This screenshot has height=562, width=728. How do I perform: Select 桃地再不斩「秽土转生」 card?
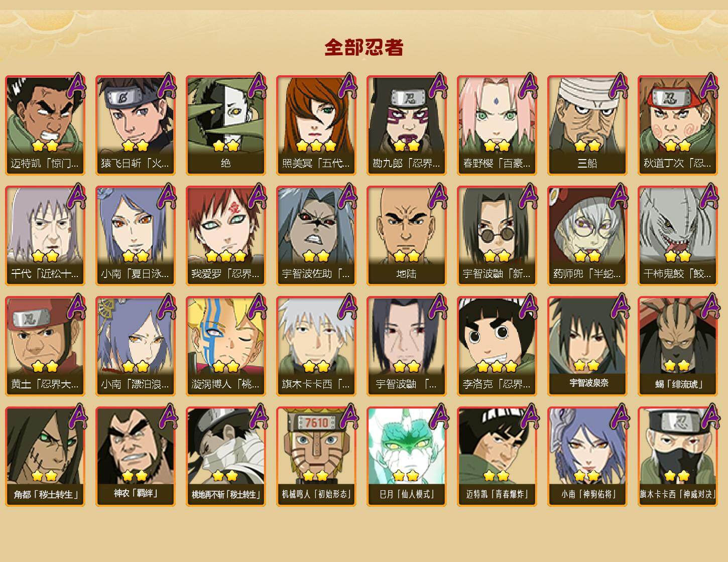(225, 457)
